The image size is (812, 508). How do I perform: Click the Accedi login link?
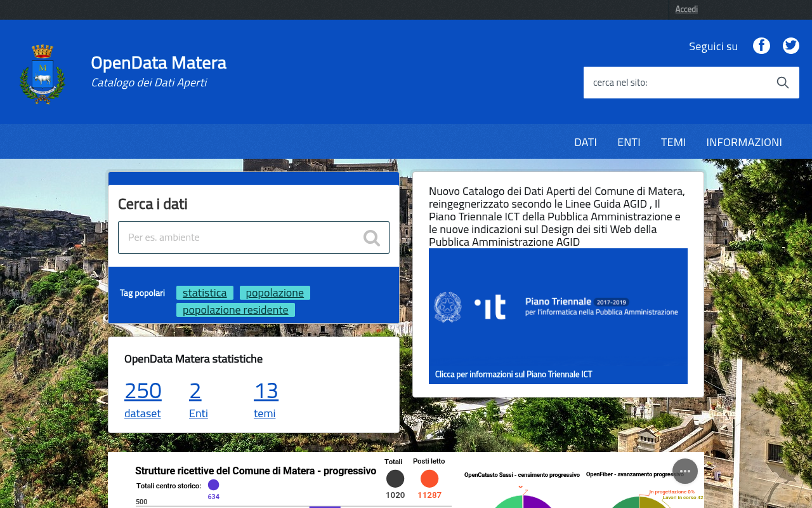click(686, 9)
